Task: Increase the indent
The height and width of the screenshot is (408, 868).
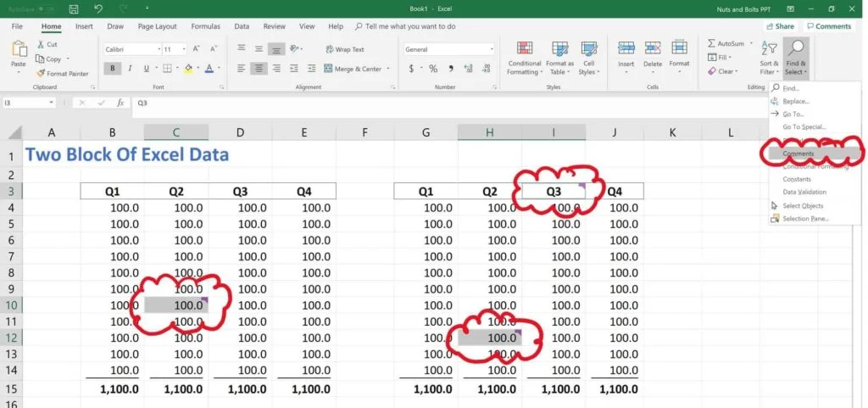Action: pos(312,69)
